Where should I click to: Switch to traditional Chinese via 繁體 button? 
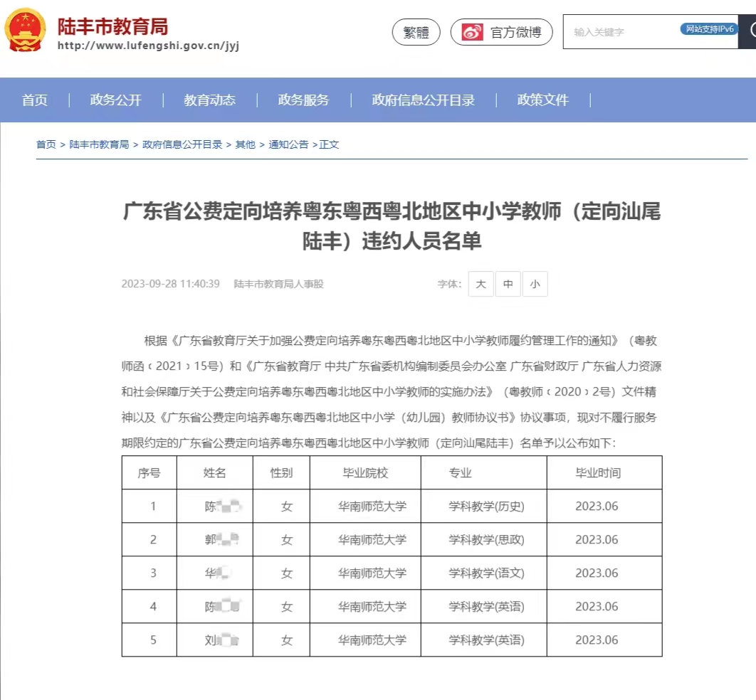[x=416, y=32]
